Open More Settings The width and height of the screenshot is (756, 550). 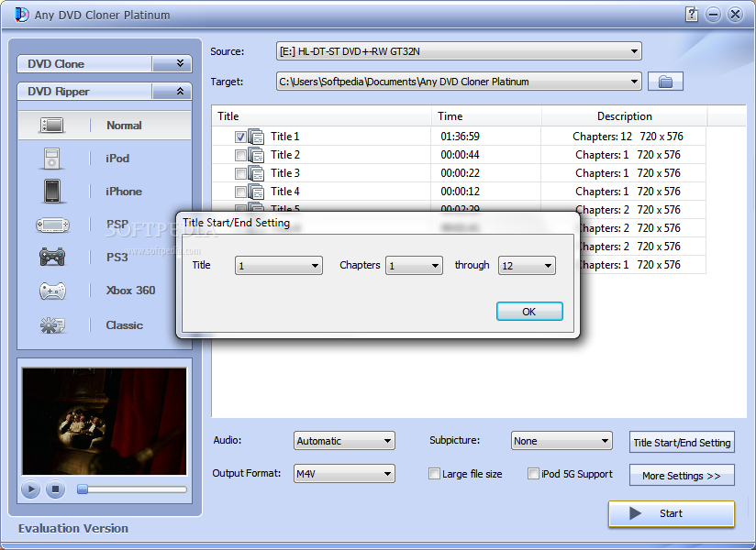[x=682, y=476]
